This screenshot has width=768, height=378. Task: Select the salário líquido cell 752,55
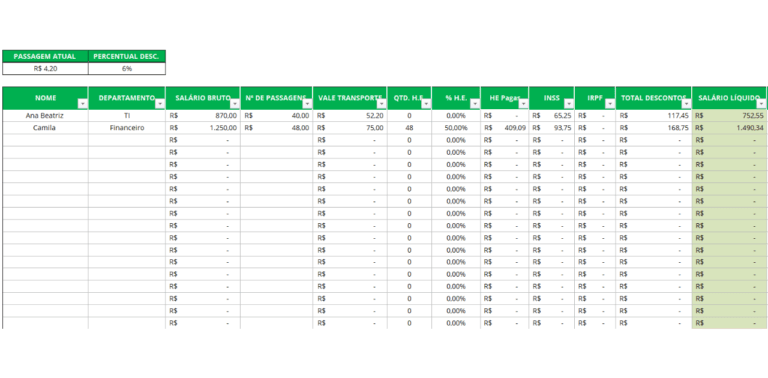pyautogui.click(x=729, y=116)
